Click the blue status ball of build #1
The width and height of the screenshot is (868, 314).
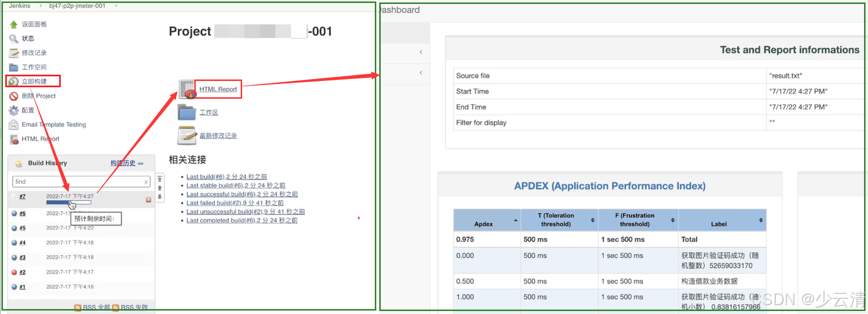click(x=14, y=287)
